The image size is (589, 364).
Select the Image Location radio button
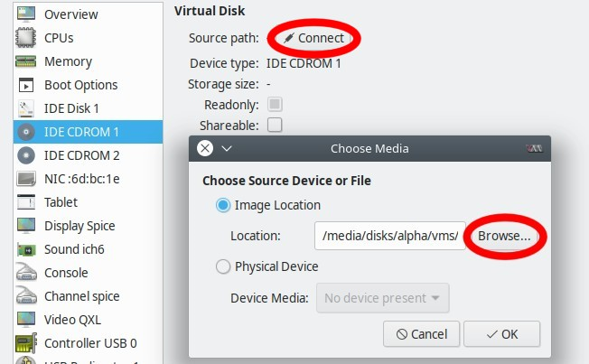223,205
